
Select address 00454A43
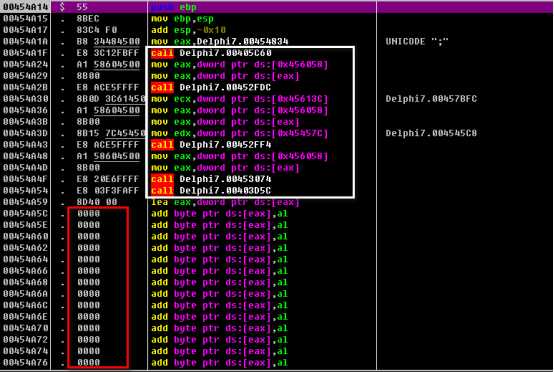[25, 144]
